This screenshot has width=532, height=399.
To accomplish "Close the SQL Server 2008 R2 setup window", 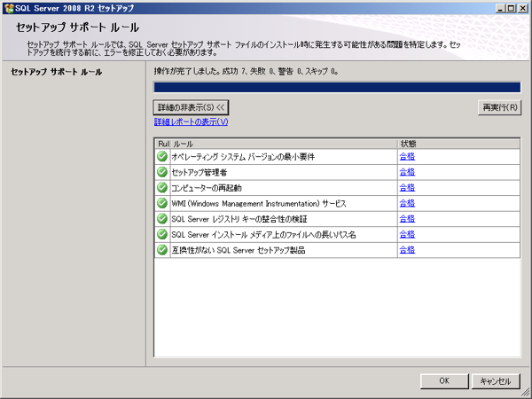I will [523, 8].
